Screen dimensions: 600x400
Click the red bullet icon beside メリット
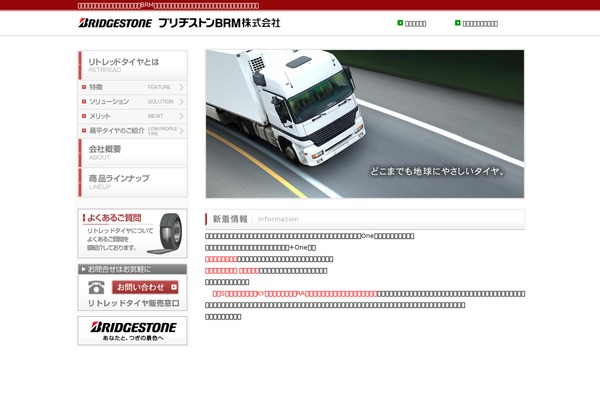[x=84, y=116]
